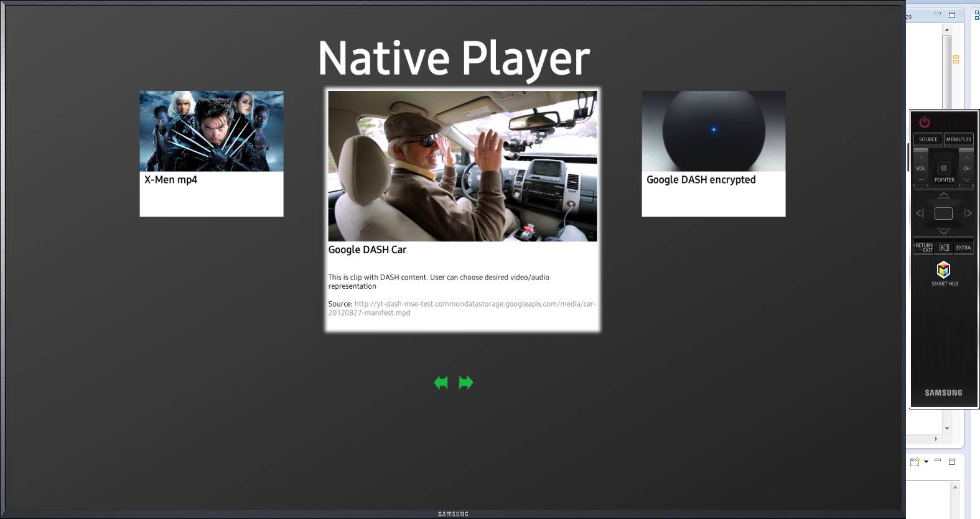The width and height of the screenshot is (980, 519).
Task: Click horizontal scrollbar right arrow in IDE
Action: tap(936, 439)
